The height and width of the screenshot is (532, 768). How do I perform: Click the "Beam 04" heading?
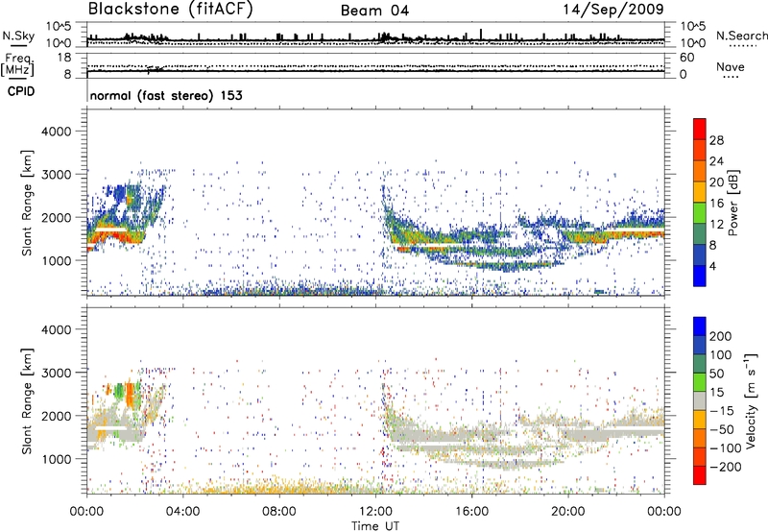tap(374, 11)
